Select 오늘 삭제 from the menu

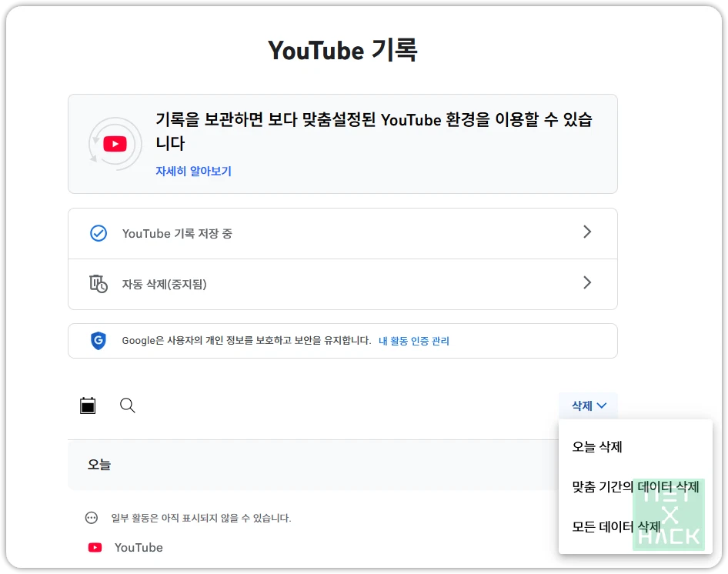[596, 447]
